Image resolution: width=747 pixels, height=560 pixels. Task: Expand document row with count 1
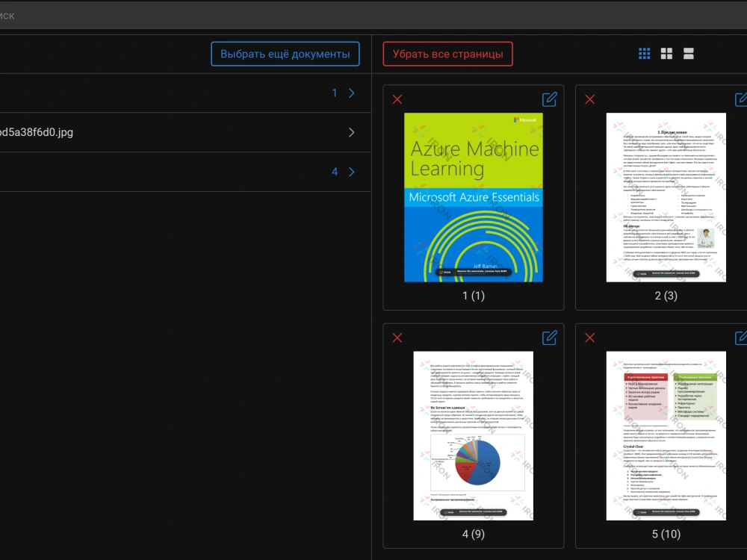coord(352,93)
